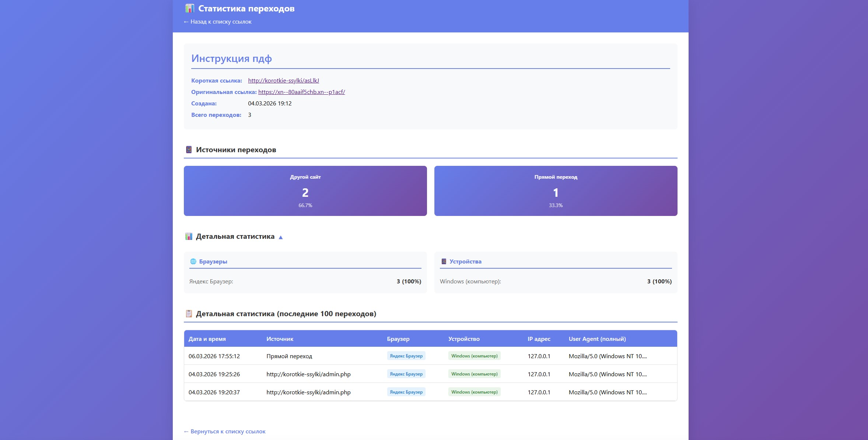The height and width of the screenshot is (440, 868).
Task: Click the truncated User Agent in the 19:25:26 row
Action: click(608, 374)
